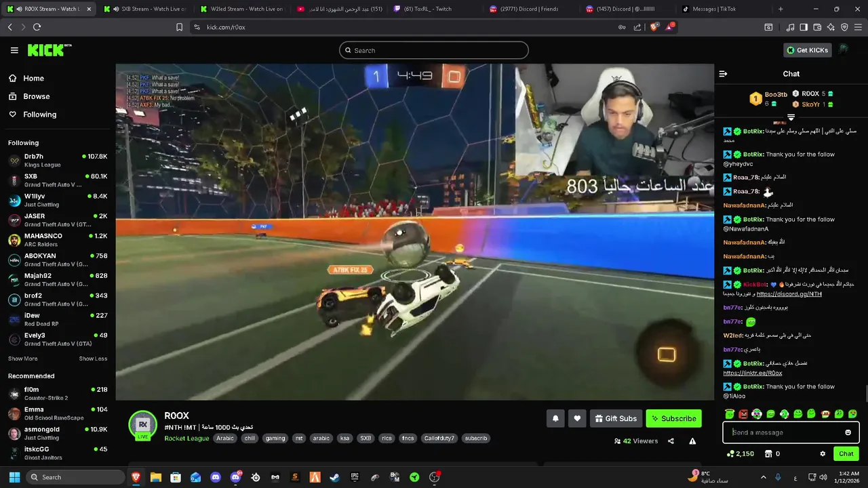Report stream via warning triangle icon
This screenshot has height=488, width=868.
click(x=692, y=441)
